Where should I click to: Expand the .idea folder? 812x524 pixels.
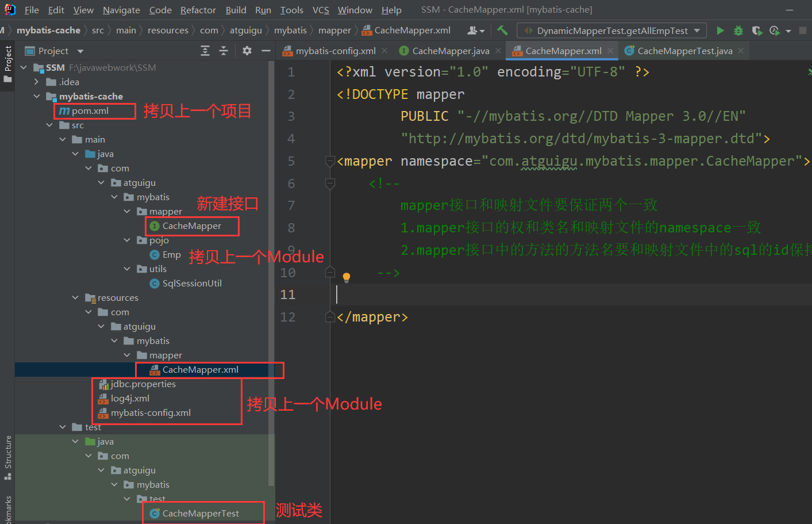(37, 82)
